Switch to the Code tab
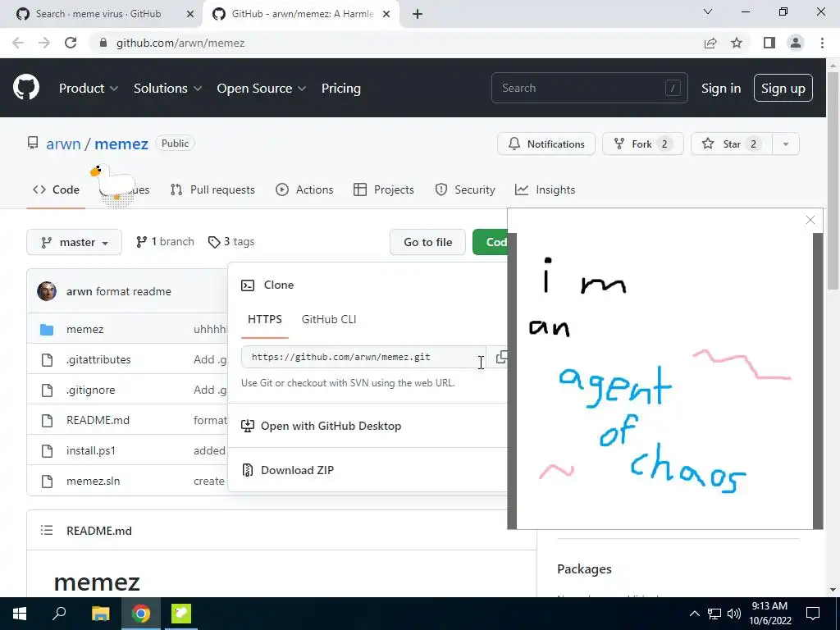Viewport: 840px width, 630px height. (x=57, y=189)
